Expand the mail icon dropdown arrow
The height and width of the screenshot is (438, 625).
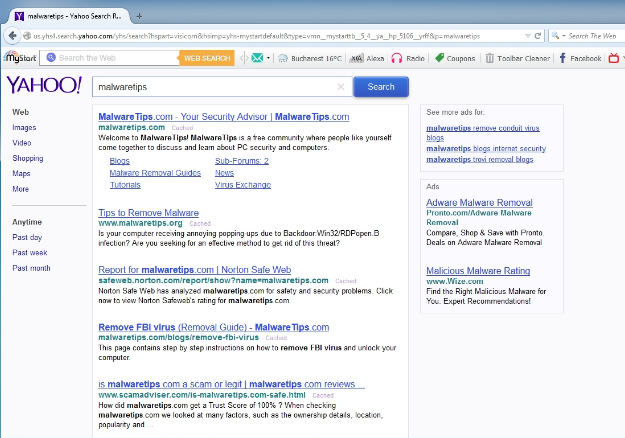coord(268,58)
